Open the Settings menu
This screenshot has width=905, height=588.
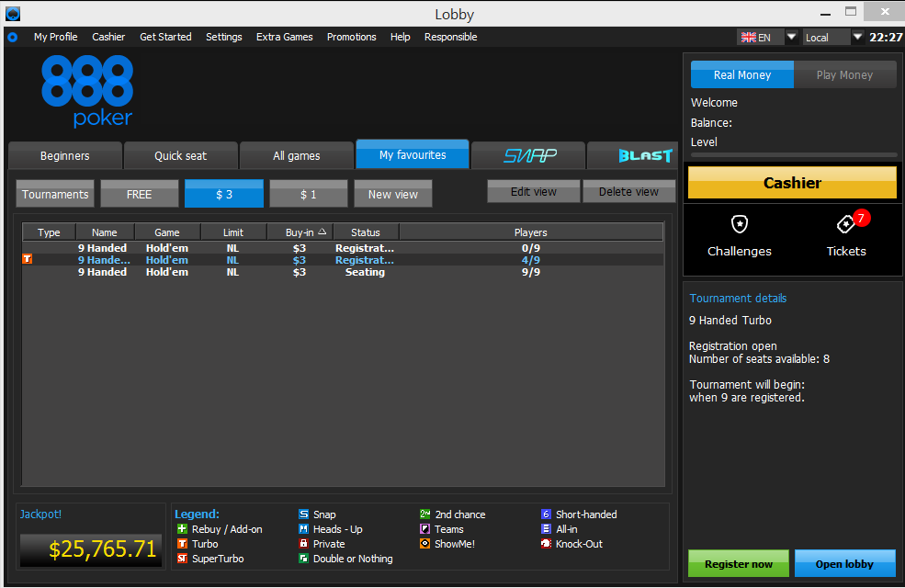[224, 37]
